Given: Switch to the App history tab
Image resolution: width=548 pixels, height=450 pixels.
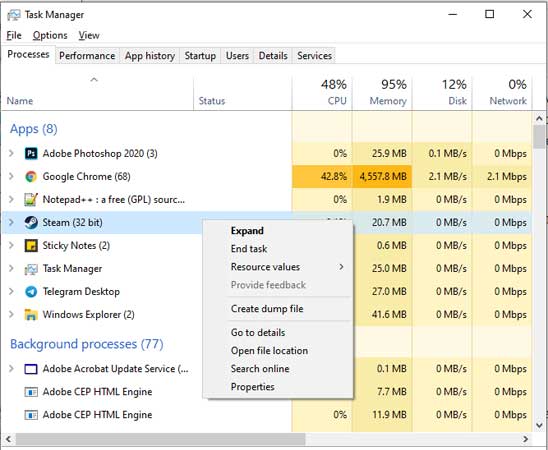Looking at the screenshot, I should pos(150,56).
